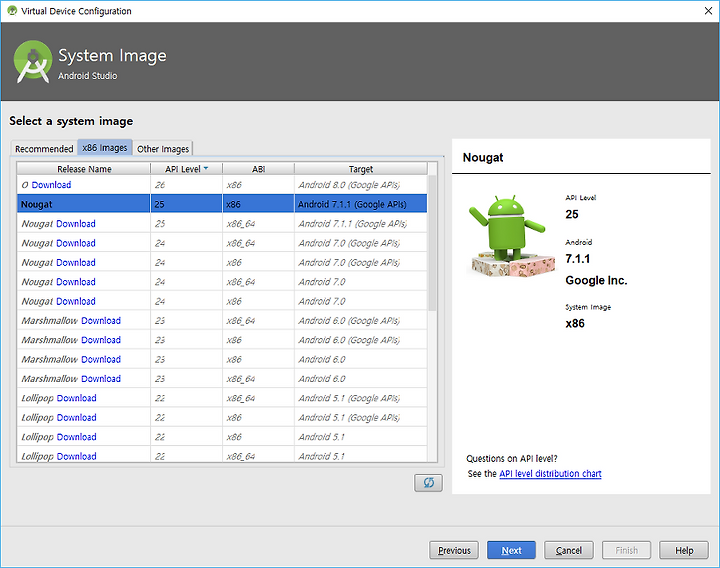The width and height of the screenshot is (720, 568).
Task: Click the Android 7.1.1 (Google APIs) selected target cell
Action: point(361,204)
